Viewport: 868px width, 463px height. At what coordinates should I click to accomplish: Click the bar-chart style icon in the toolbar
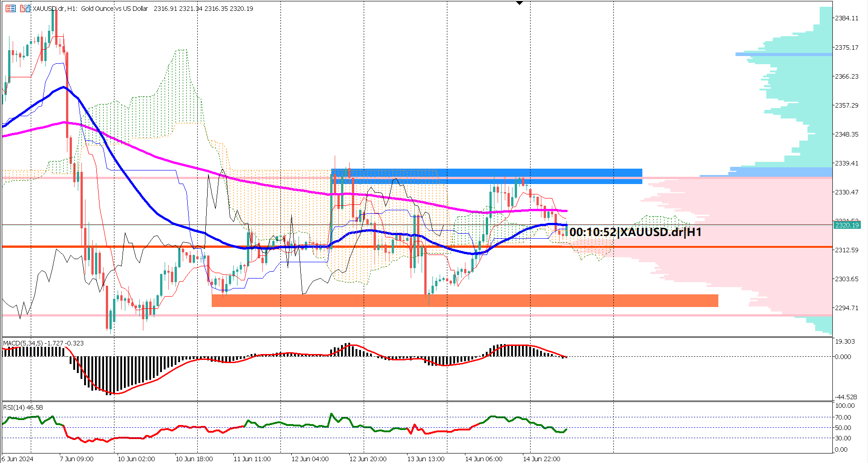(25, 8)
